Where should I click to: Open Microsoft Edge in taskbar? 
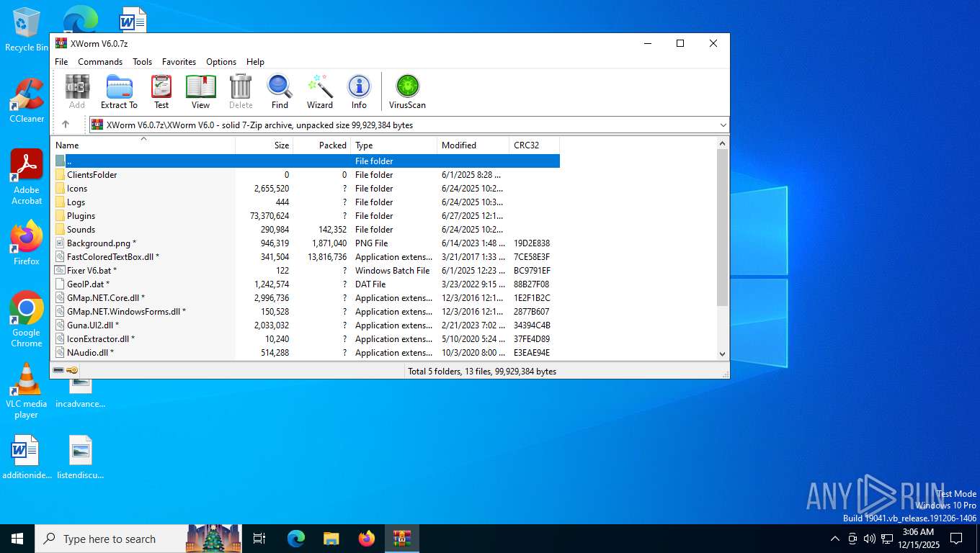coord(296,539)
